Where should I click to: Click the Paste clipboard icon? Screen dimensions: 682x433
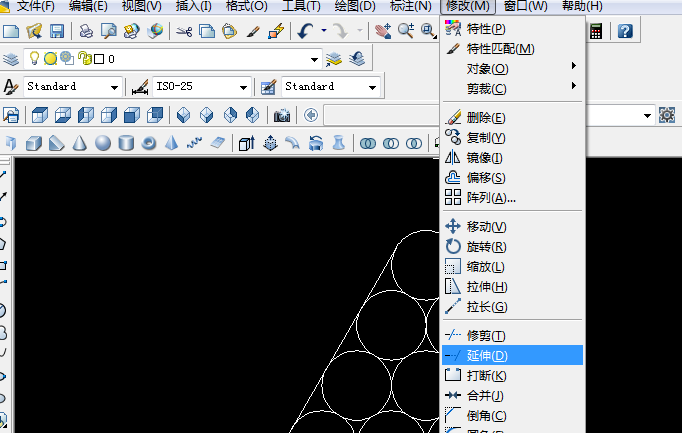pyautogui.click(x=230, y=31)
